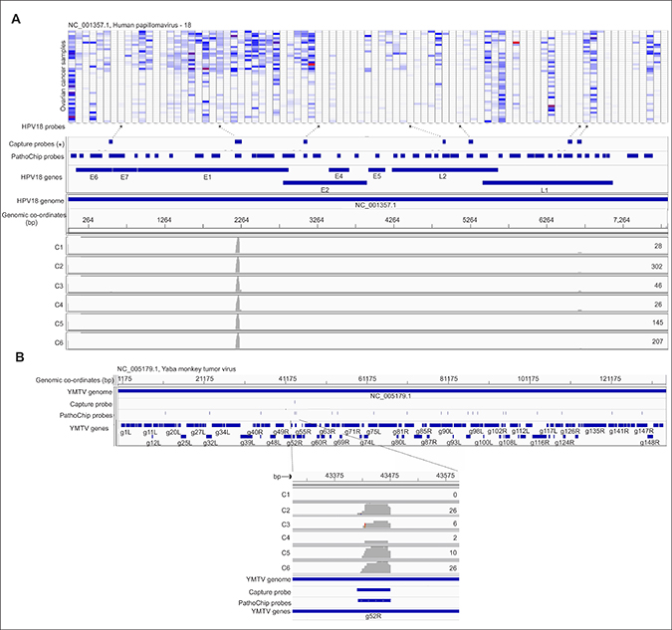Image resolution: width=672 pixels, height=630 pixels.
Task: Click the Capture probe bar in zoomed panel
Action: 373,589
